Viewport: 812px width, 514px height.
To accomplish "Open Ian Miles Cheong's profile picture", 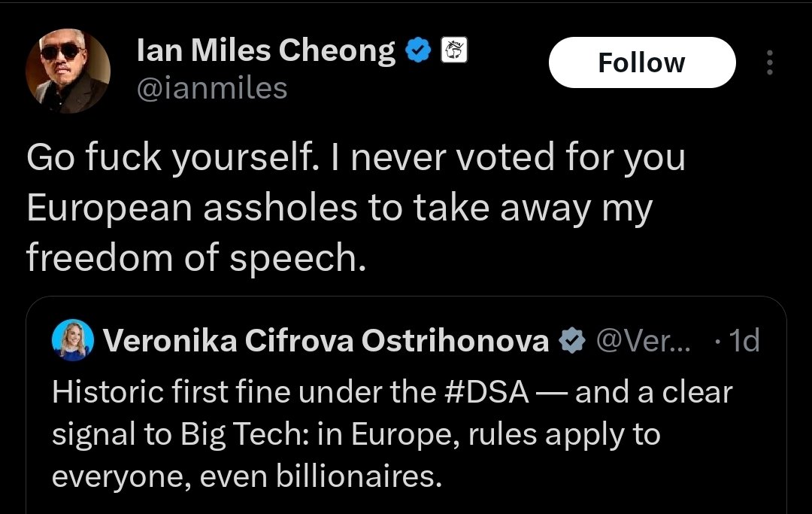I will [x=68, y=71].
